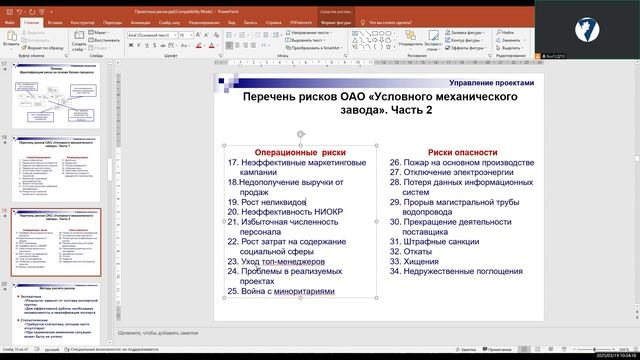Image resolution: width=640 pixels, height=360 pixels.
Task: Toggle Italic (К) formatting
Action: click(139, 45)
